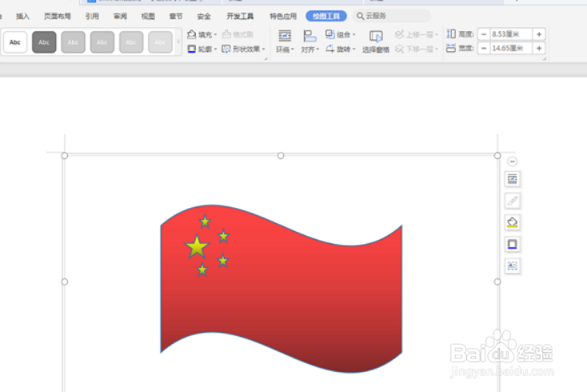This screenshot has height=392, width=587.
Task: Click the 云服务 search box
Action: click(x=392, y=16)
